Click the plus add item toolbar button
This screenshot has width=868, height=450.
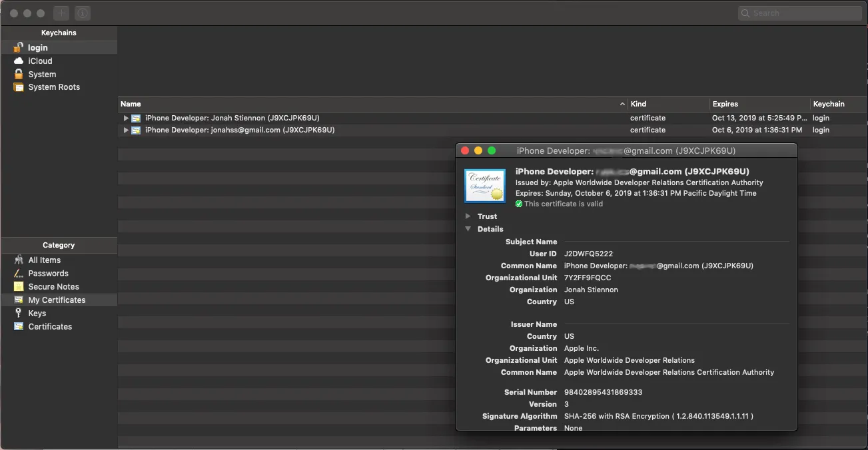[61, 13]
